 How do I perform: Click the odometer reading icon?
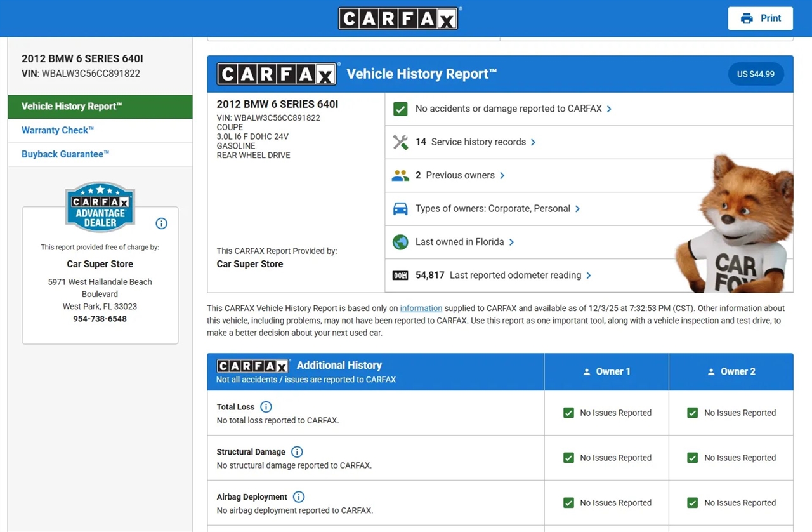tap(400, 276)
